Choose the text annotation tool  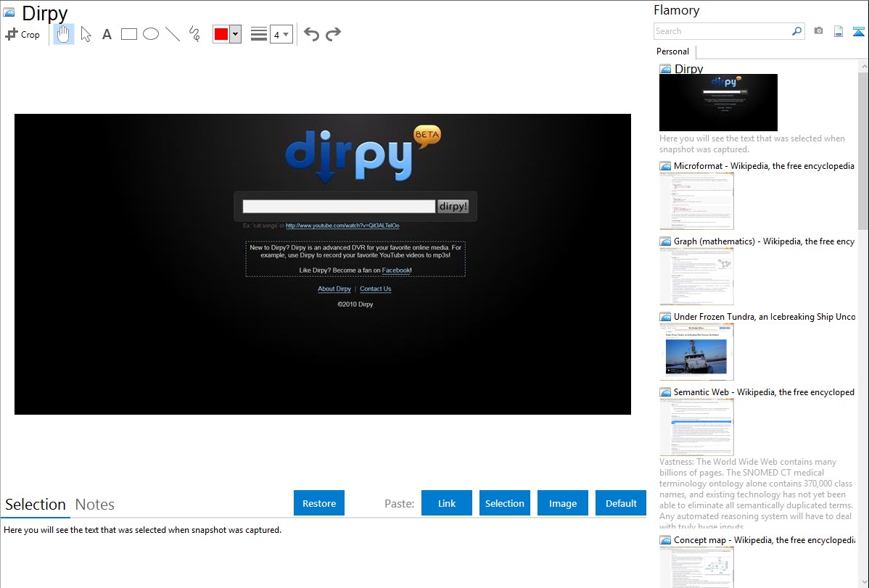pos(107,34)
